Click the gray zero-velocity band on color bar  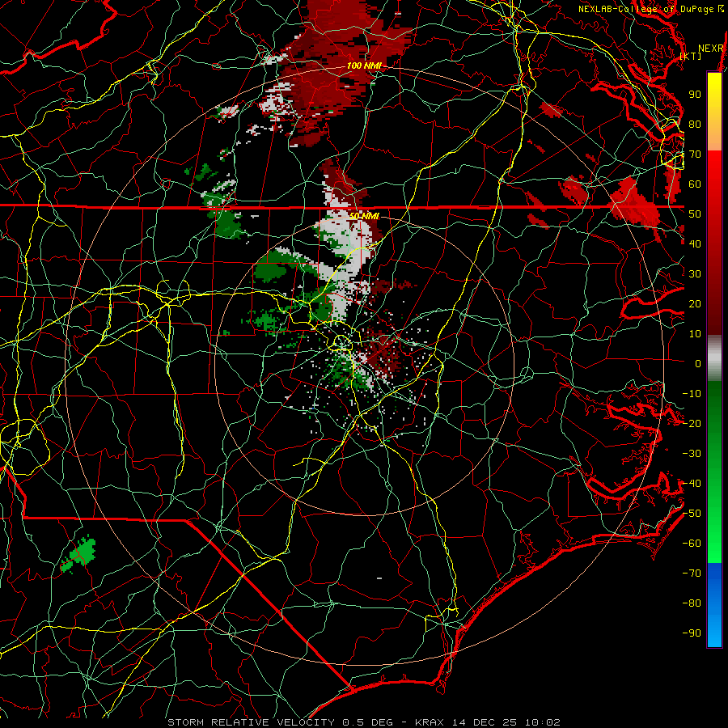coord(714,358)
